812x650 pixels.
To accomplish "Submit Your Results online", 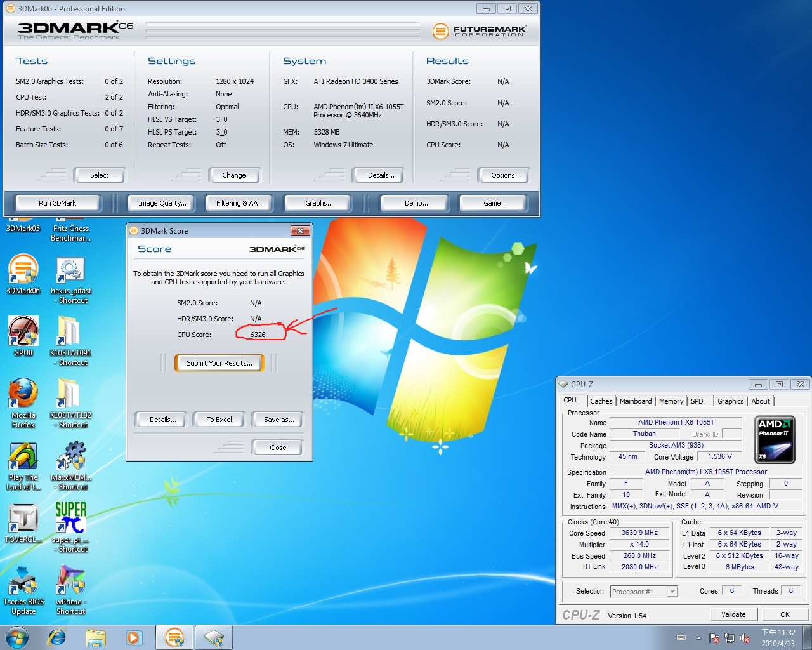I will [x=219, y=363].
